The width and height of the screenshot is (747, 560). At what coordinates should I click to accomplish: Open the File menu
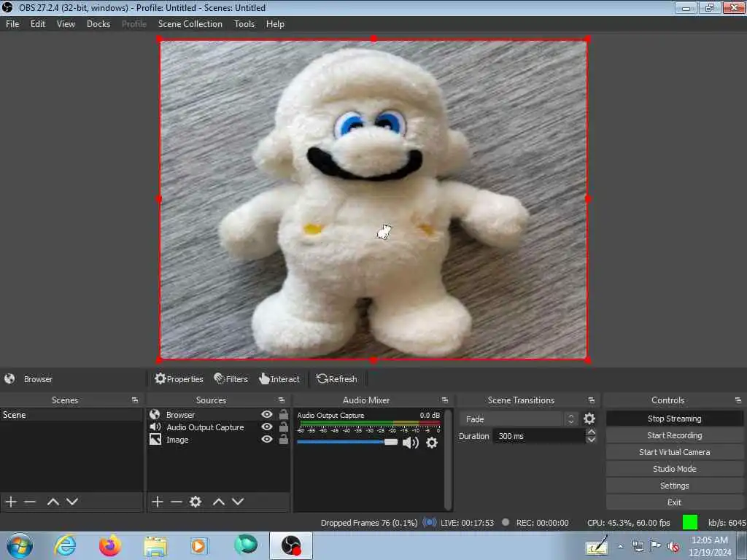(x=12, y=24)
